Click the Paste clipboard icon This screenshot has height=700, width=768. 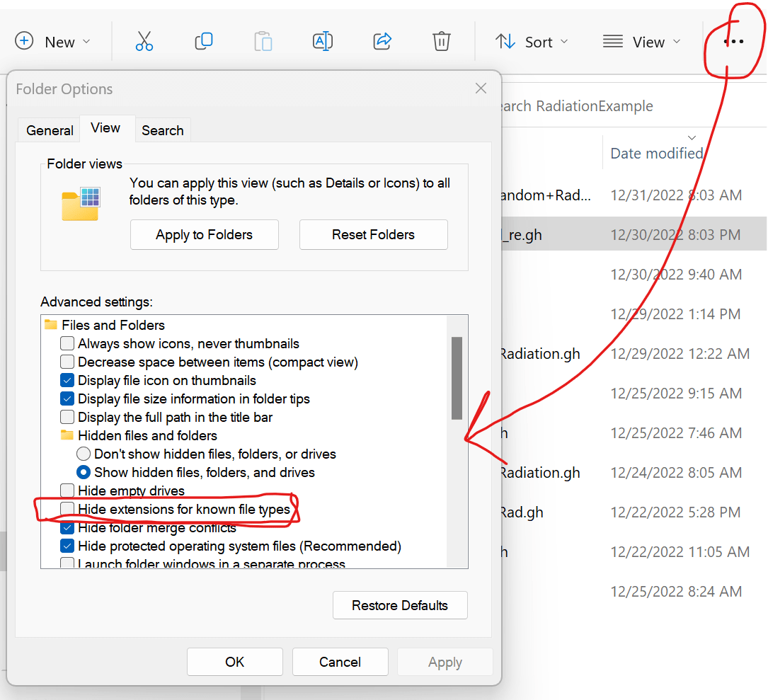click(263, 41)
